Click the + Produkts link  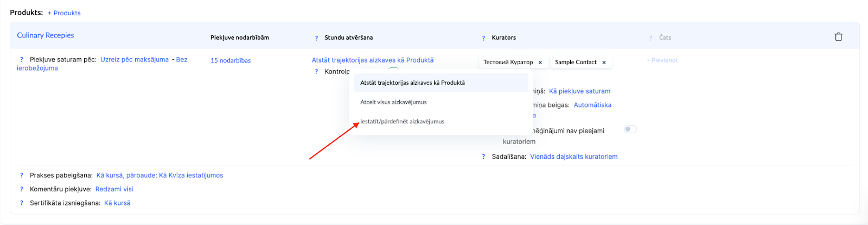64,13
